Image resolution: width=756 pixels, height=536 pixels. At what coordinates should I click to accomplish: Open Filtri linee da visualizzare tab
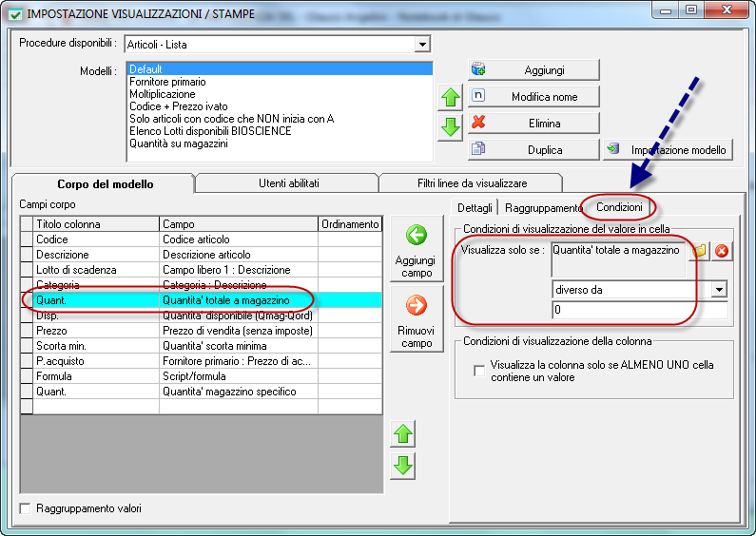click(x=472, y=183)
